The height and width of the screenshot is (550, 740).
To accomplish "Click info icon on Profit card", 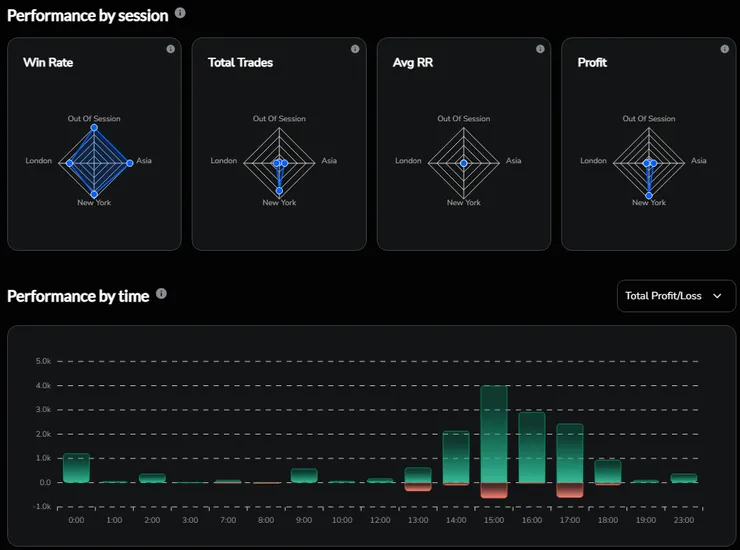I will pyautogui.click(x=725, y=49).
